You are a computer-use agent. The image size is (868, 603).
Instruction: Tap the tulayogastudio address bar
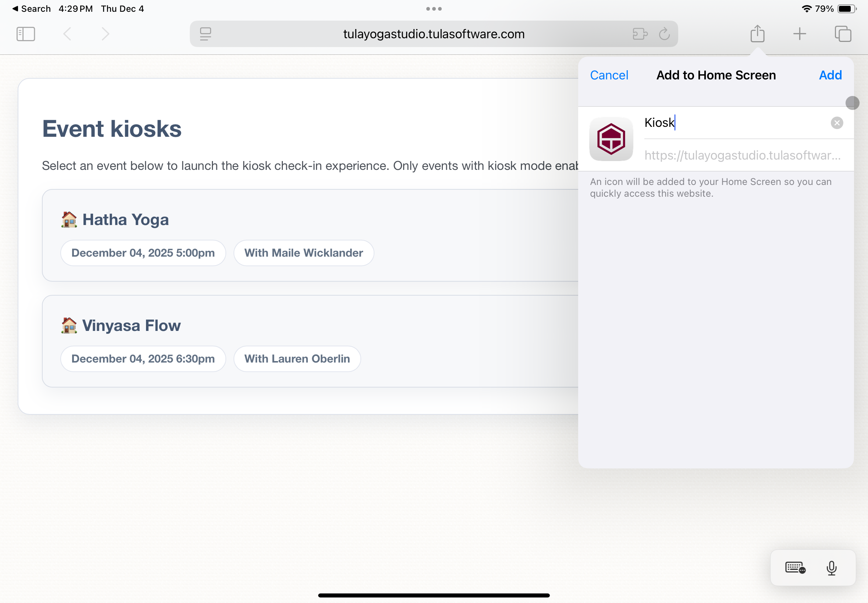(x=433, y=34)
